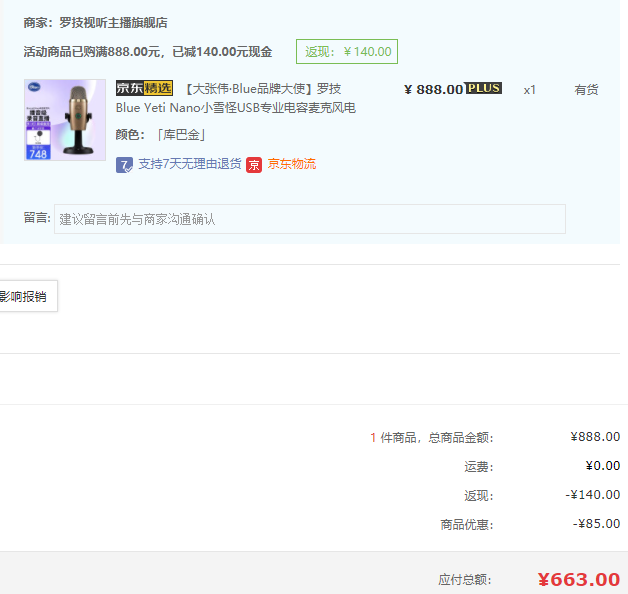Image resolution: width=628 pixels, height=594 pixels.
Task: Click promo text 活动商品已购满888.00元
Action: (91, 52)
